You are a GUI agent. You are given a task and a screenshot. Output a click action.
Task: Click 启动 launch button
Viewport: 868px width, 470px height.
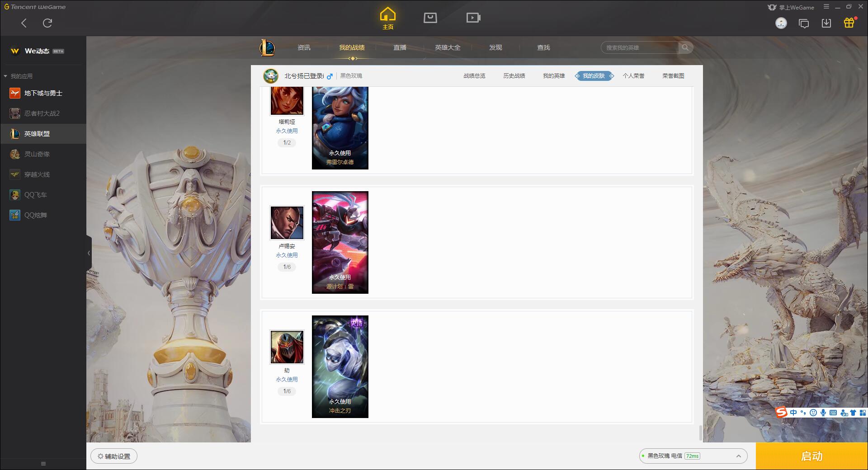[x=812, y=456]
